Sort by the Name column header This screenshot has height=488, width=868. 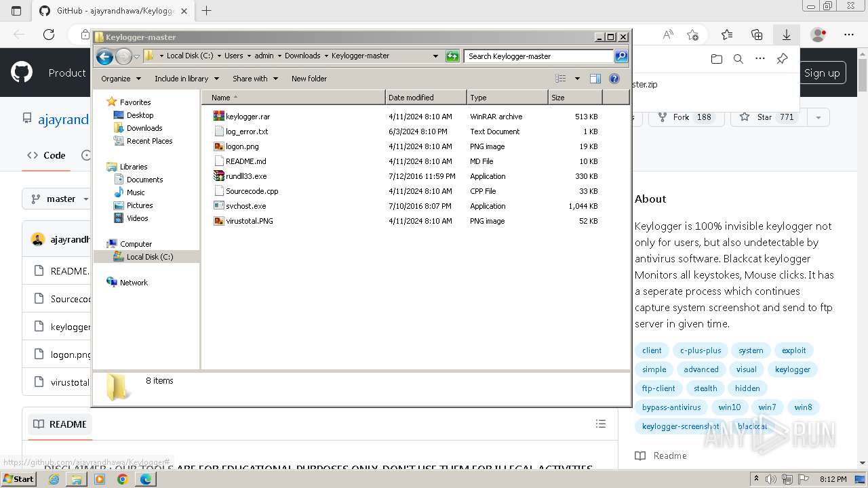[x=294, y=98]
